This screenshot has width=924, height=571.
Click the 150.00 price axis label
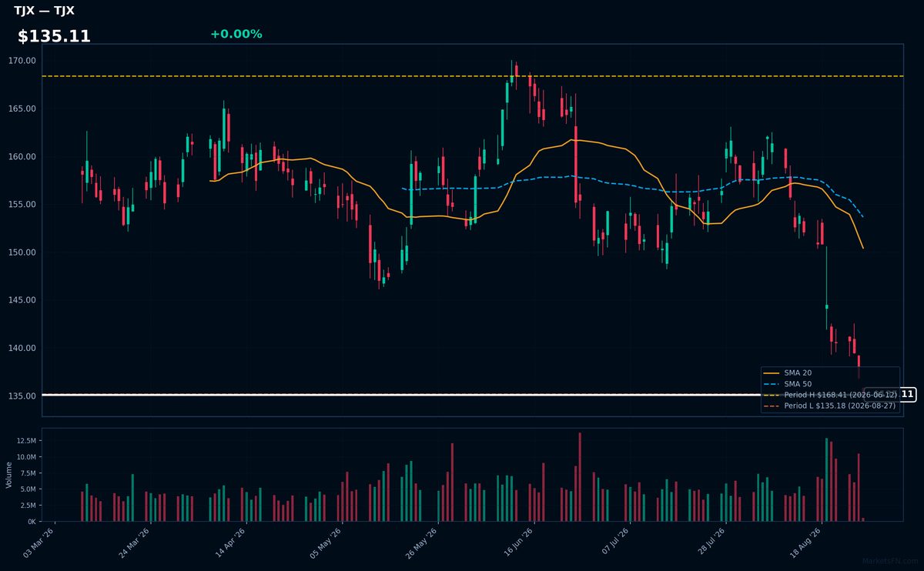pyautogui.click(x=22, y=252)
